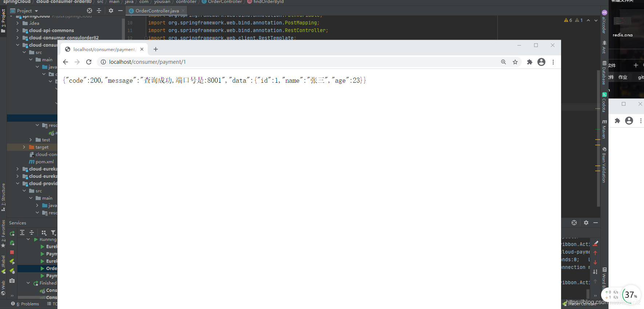Expand all services tree icon

tap(22, 232)
